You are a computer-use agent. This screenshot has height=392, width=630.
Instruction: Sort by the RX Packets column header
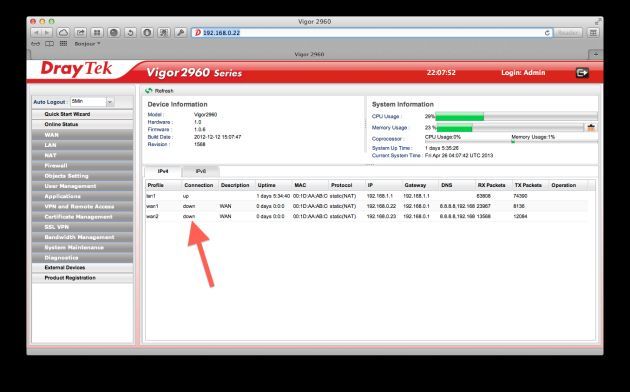[493, 185]
